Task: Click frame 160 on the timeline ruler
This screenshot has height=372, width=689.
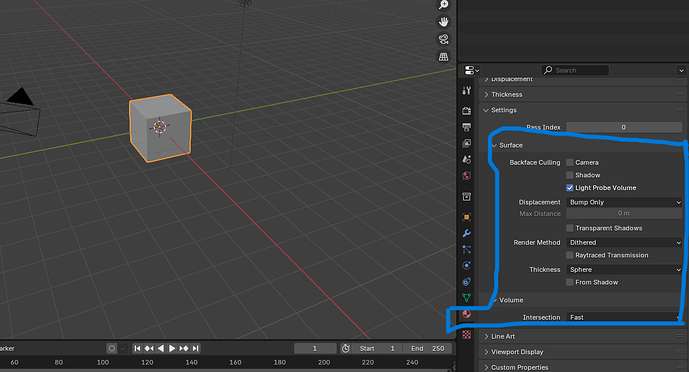Action: 236,362
